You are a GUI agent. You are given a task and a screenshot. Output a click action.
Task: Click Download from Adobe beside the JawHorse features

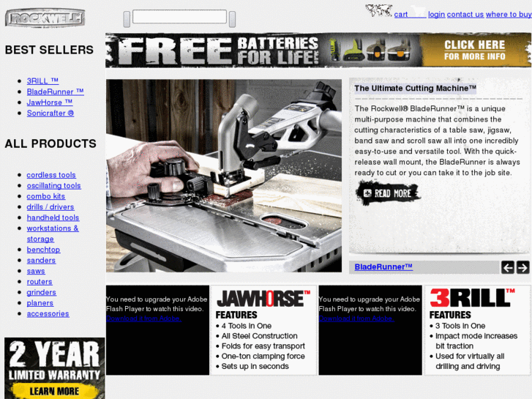[x=144, y=318]
